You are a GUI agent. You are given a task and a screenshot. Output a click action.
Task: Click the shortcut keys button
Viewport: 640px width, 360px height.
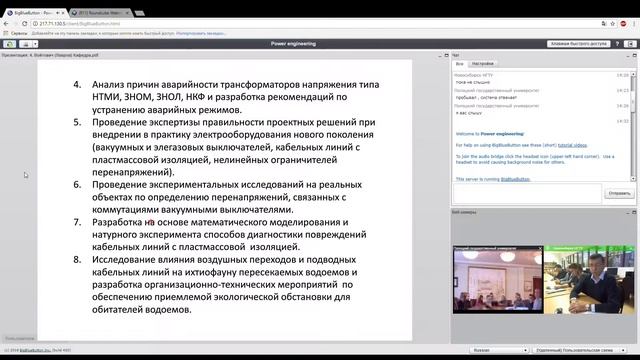[x=578, y=44]
